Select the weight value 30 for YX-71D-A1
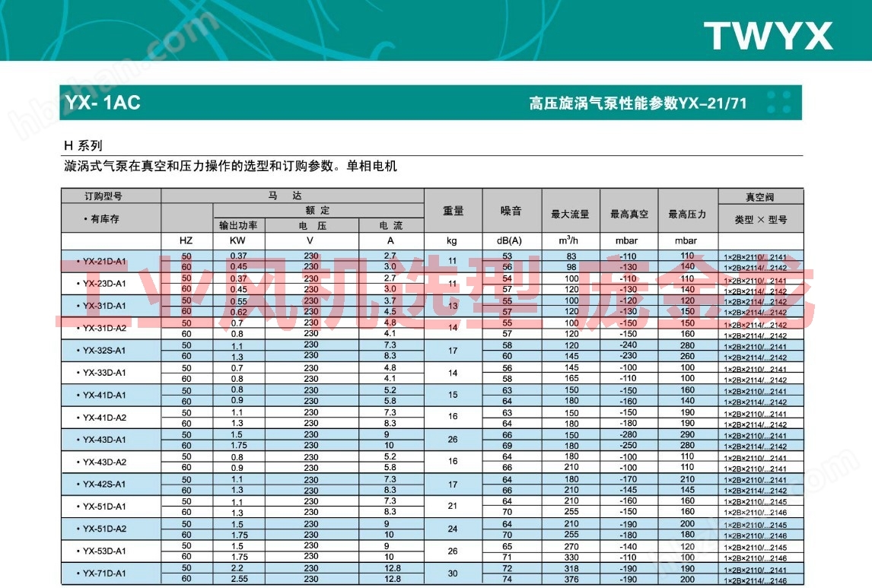The height and width of the screenshot is (588, 872). click(453, 574)
